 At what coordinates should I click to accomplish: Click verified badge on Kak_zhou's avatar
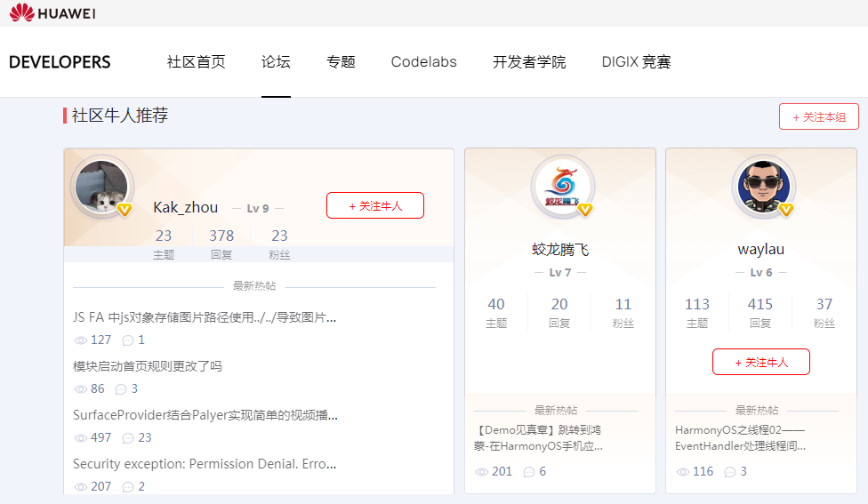[125, 210]
